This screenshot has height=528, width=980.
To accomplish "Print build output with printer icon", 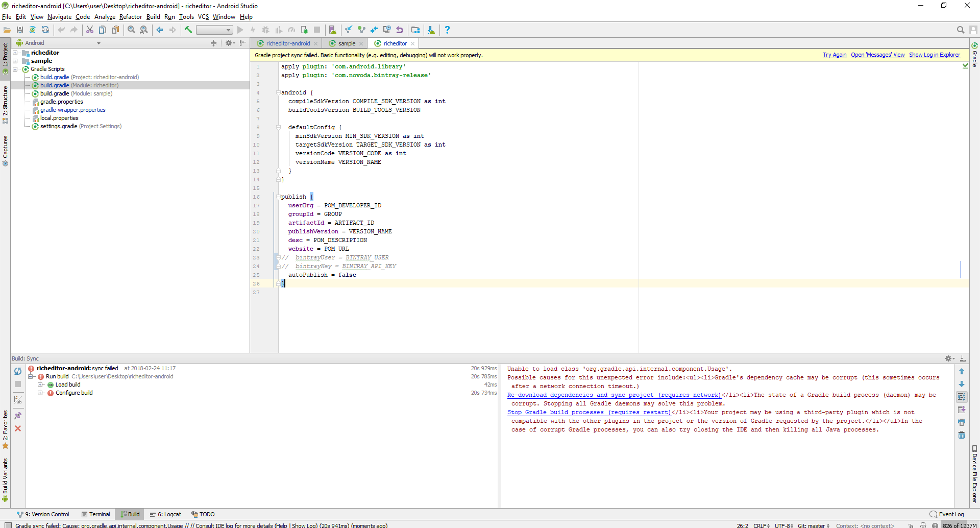I will pyautogui.click(x=962, y=422).
